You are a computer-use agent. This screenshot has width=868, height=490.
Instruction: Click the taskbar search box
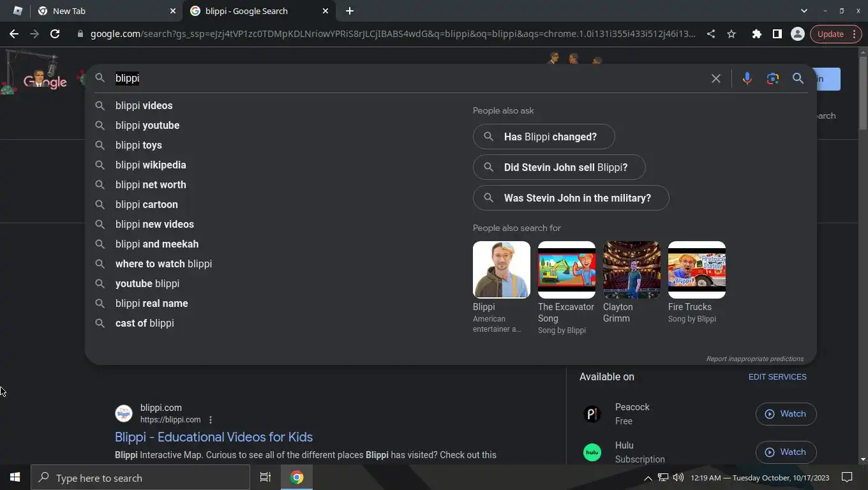[140, 477]
